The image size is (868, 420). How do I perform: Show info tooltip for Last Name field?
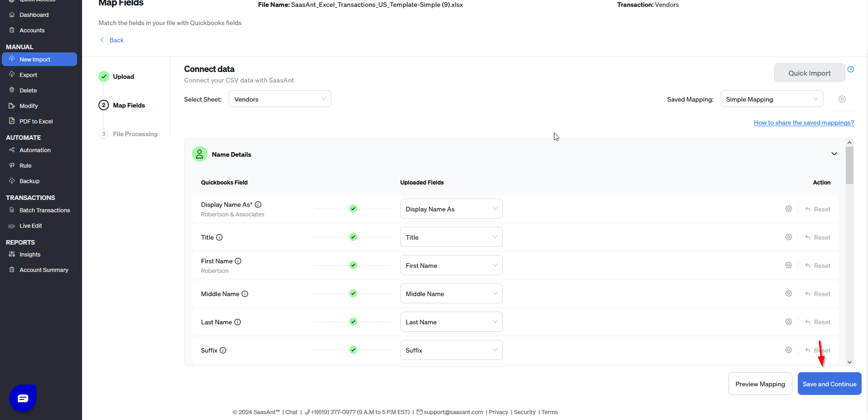238,322
